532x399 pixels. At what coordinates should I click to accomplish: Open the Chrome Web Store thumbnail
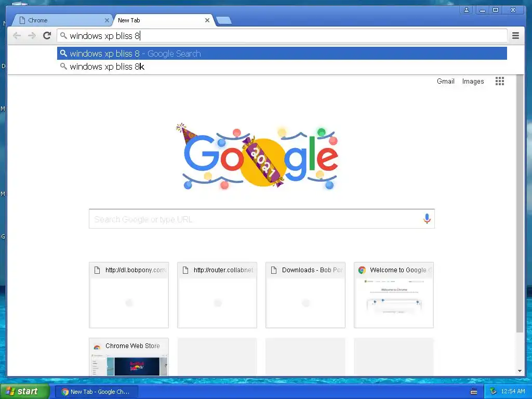[x=129, y=356]
